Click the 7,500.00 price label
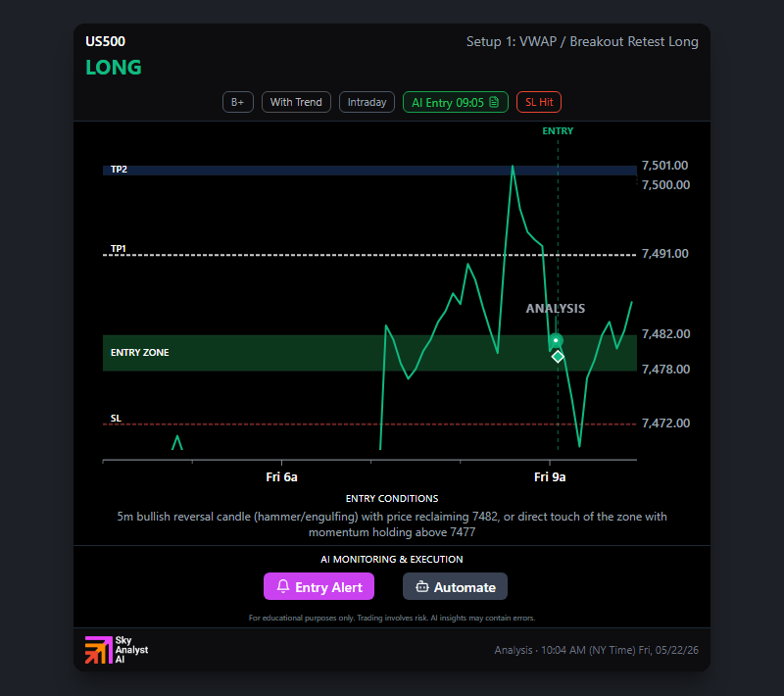Image resolution: width=784 pixels, height=696 pixels. pos(666,184)
